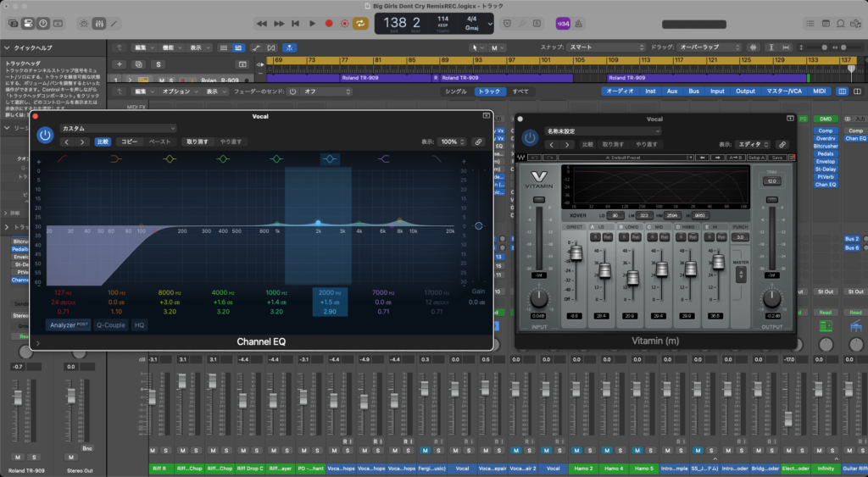868x477 pixels.
Task: Toggle the マスター/VCA channel filter button
Action: click(784, 92)
